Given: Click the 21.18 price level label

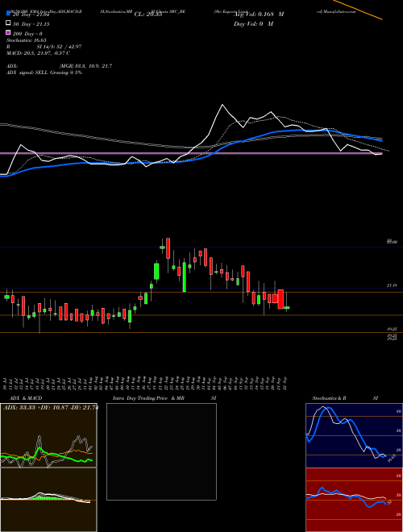Looking at the screenshot, I should (392, 285).
